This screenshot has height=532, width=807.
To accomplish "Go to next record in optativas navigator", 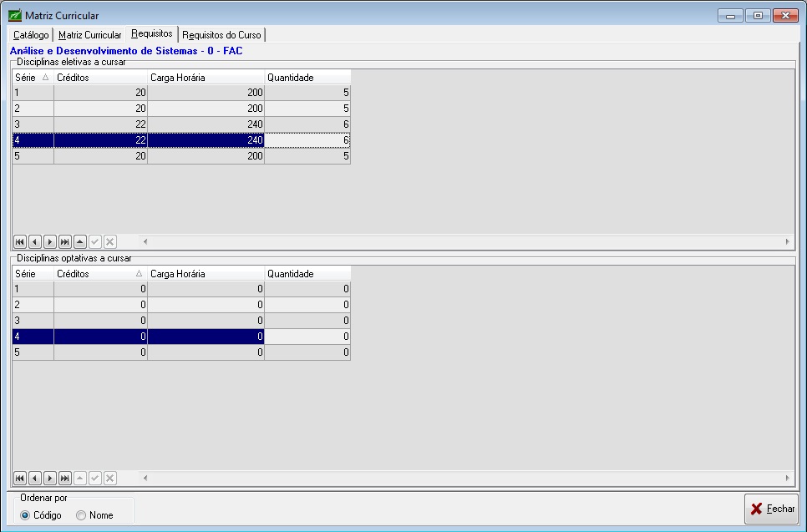I will point(50,478).
